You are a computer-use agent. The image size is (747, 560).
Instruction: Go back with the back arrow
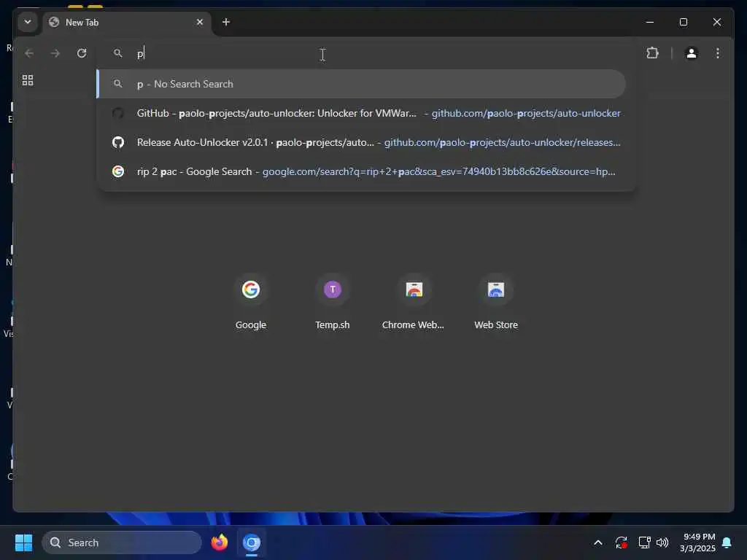coord(29,53)
